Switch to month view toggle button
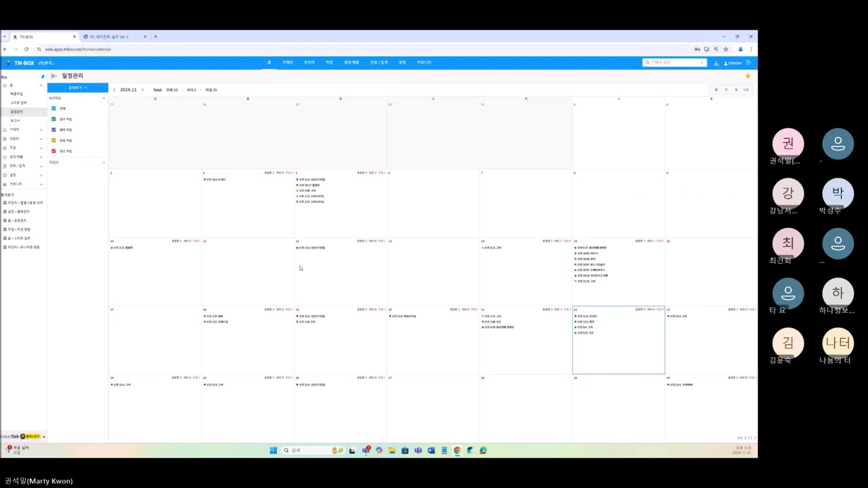 pos(715,89)
